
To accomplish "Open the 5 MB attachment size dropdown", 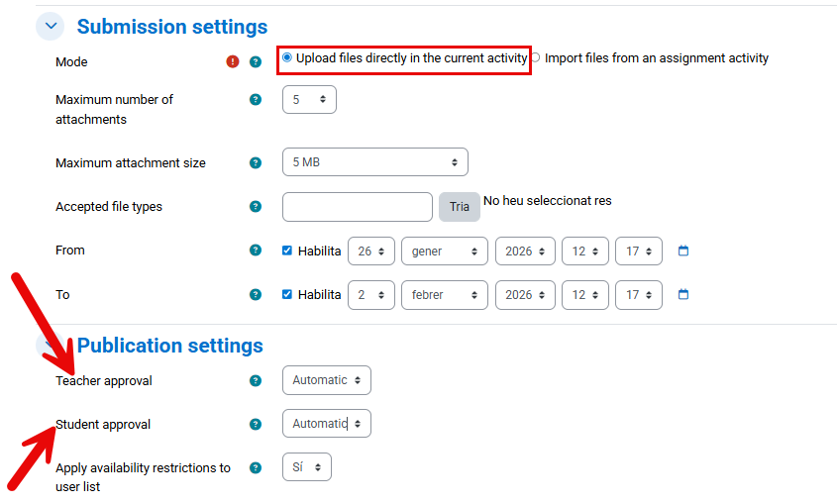I will (x=374, y=162).
